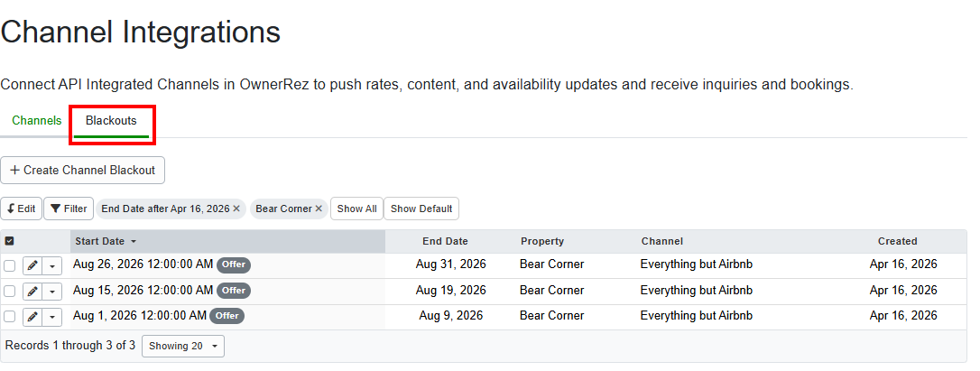Viewport: 980px width, 371px height.
Task: Sort by the End Date column header
Action: point(445,242)
